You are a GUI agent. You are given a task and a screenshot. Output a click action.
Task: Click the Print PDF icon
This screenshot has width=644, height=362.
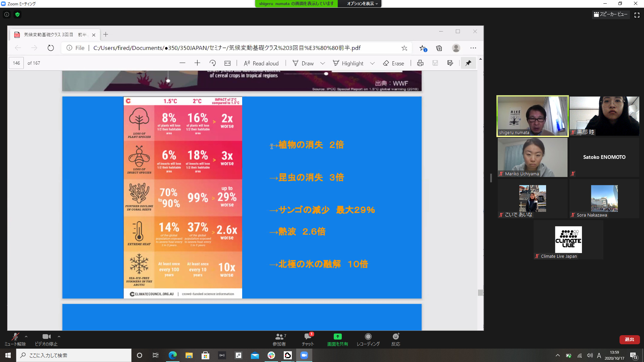pos(420,63)
